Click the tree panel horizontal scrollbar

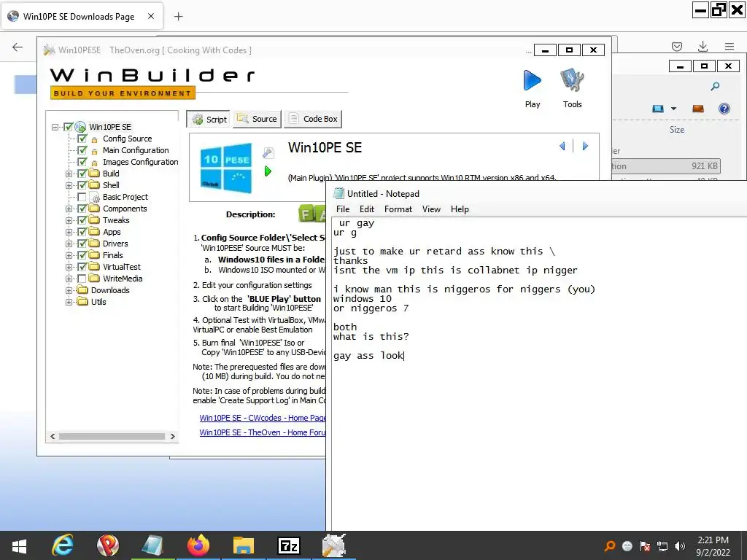[112, 436]
